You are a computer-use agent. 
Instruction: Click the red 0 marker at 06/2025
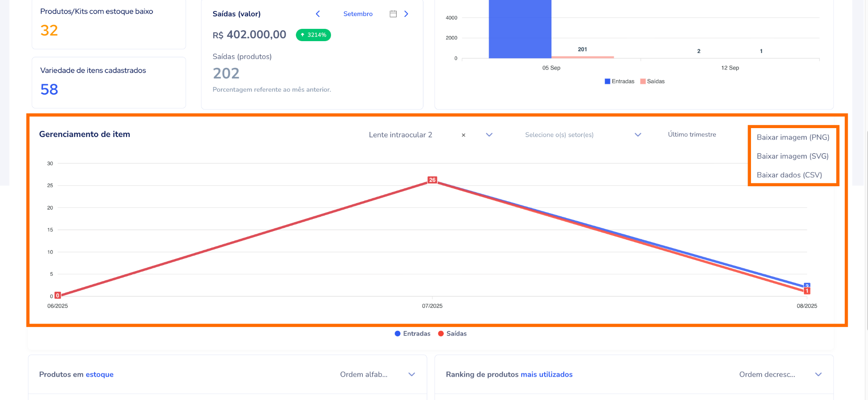click(x=58, y=295)
